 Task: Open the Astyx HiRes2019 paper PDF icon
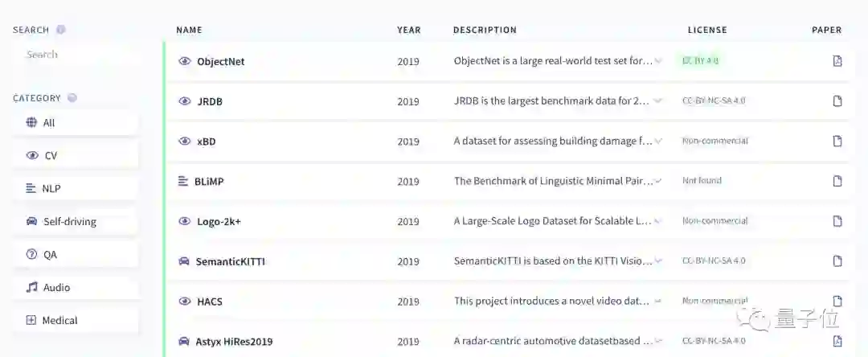837,341
